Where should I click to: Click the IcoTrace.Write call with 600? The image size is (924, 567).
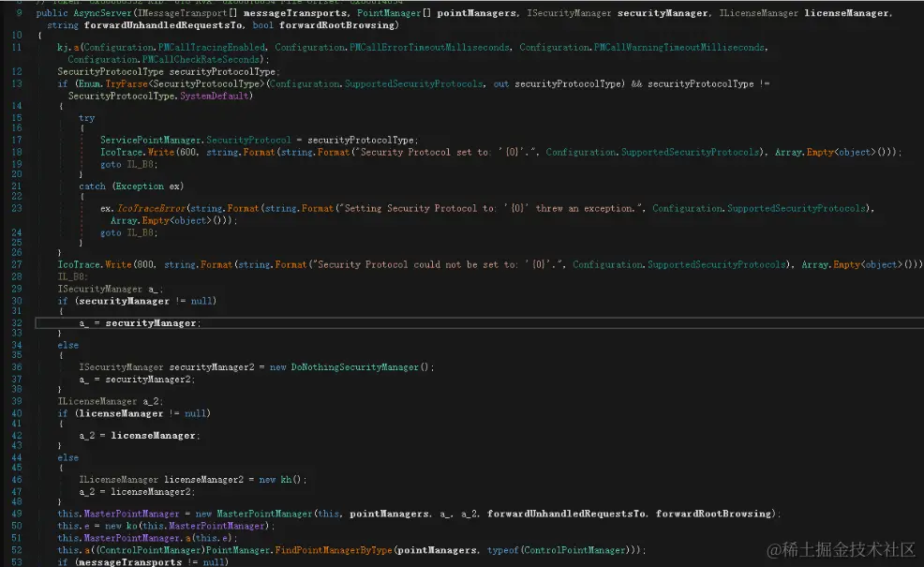pyautogui.click(x=136, y=153)
